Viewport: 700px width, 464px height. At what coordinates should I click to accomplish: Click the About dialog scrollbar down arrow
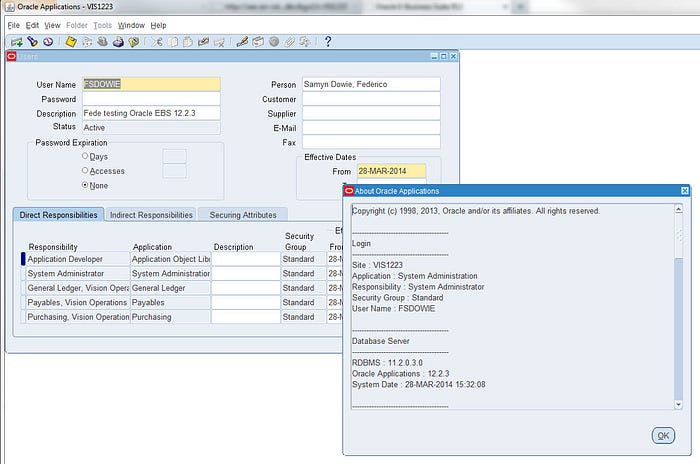(x=679, y=405)
